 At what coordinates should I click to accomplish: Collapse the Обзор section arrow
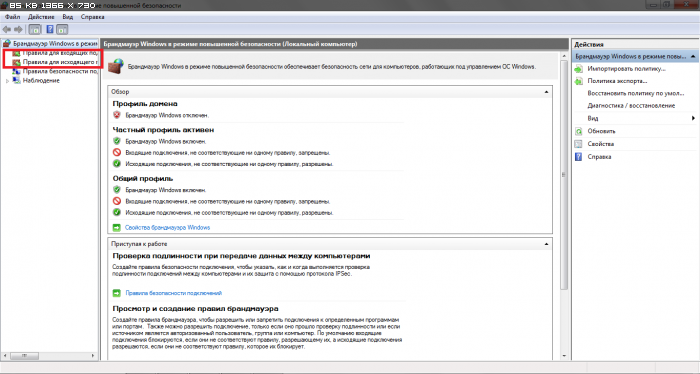tap(546, 92)
